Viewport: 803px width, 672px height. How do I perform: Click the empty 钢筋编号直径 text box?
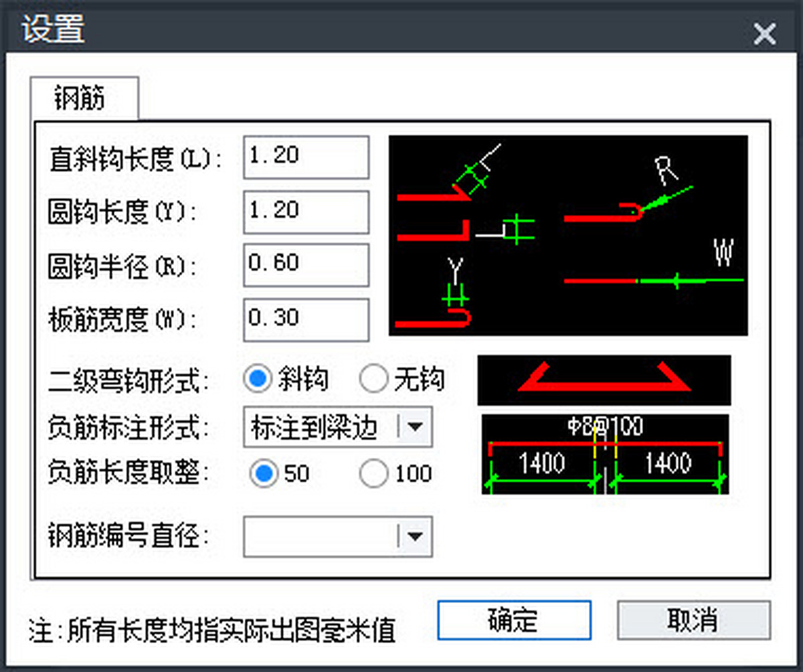[321, 535]
